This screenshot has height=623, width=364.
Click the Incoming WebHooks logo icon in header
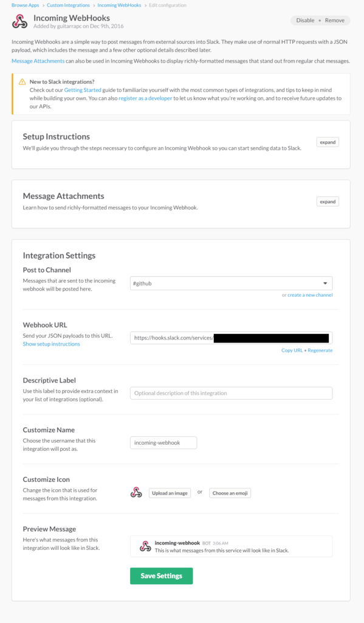(19, 21)
